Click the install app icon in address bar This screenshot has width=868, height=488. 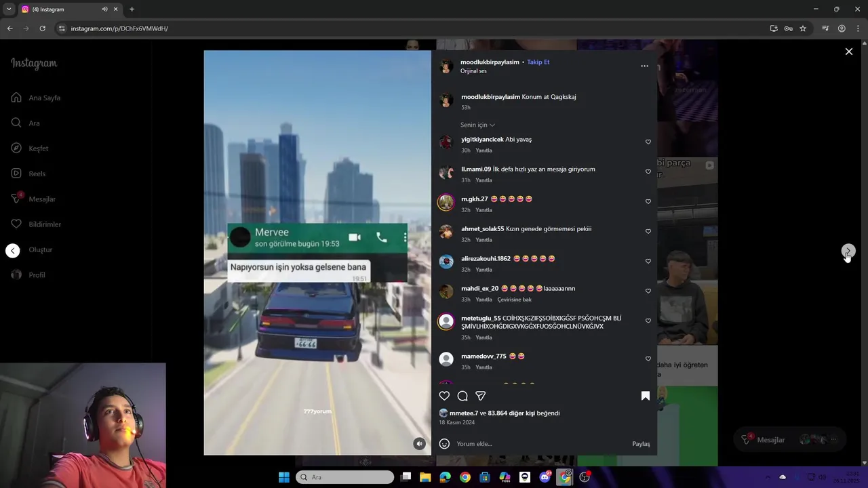point(774,28)
